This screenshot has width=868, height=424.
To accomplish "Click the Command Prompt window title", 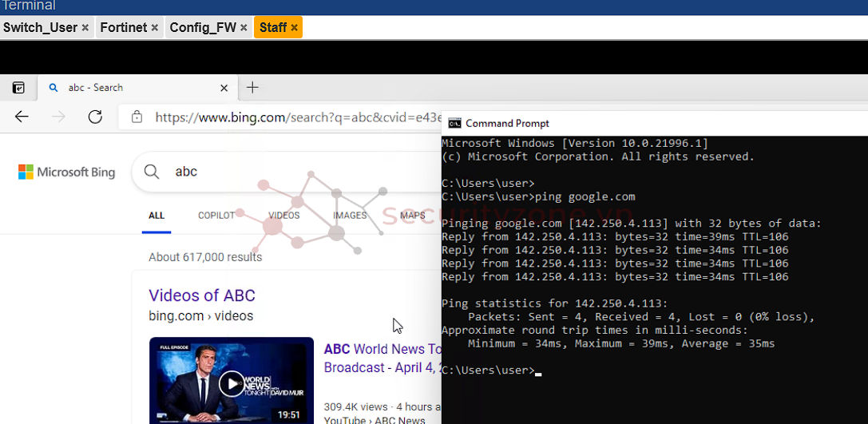I will (508, 124).
